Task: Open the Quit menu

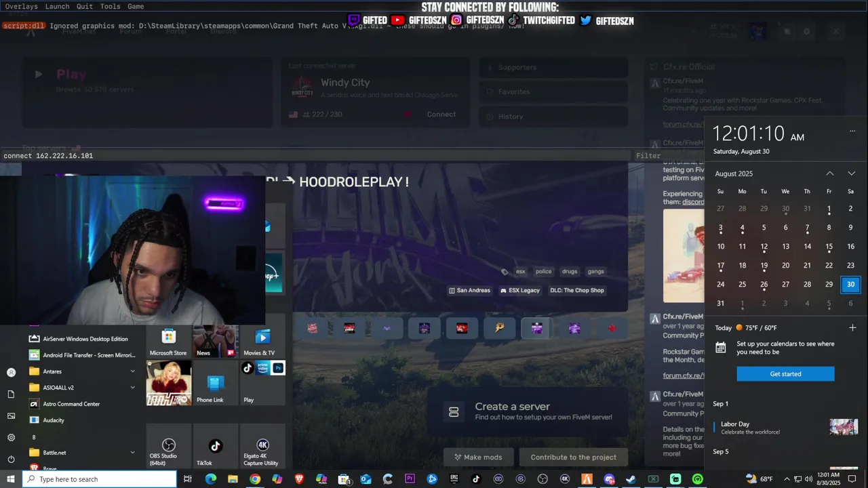Action: tap(85, 6)
